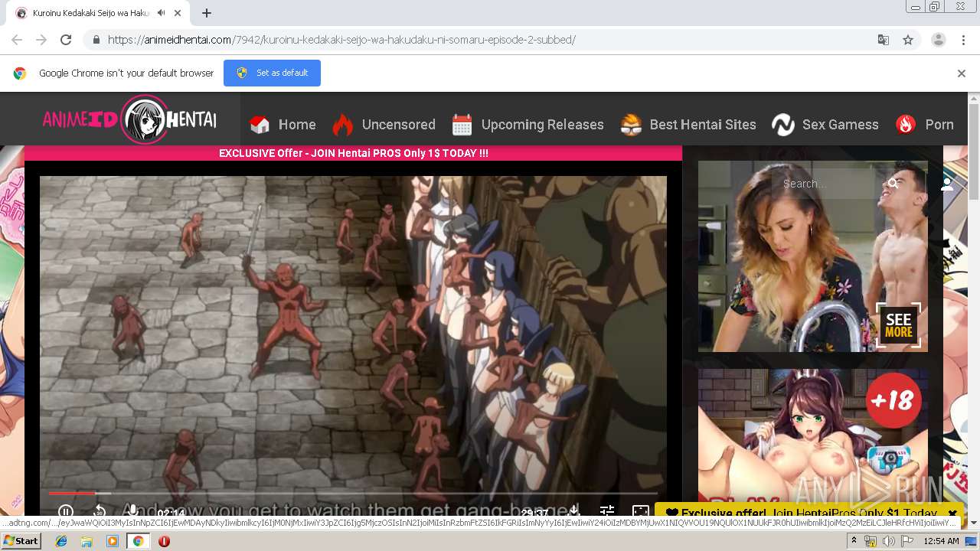Click the SEE MORE ad button

[x=898, y=325]
